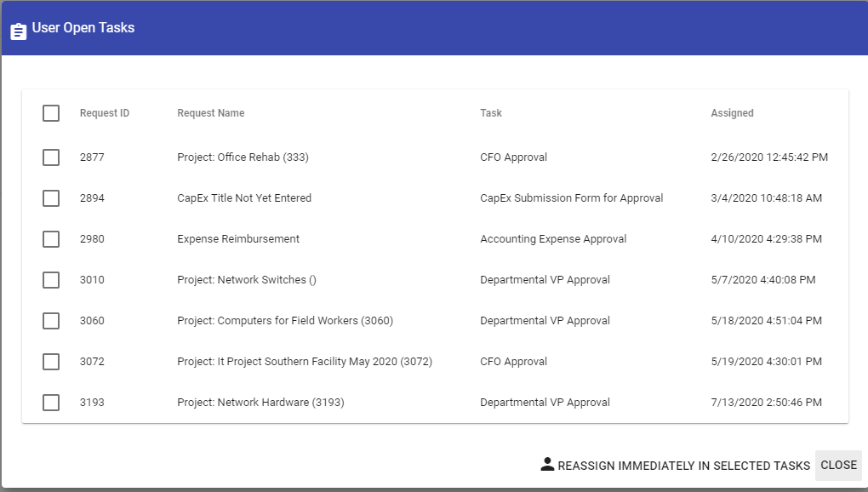Click the clipboard icon in the header

[x=19, y=31]
